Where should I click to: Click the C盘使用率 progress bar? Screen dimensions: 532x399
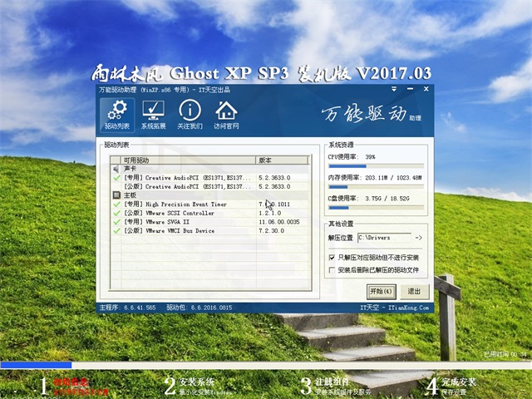(376, 208)
